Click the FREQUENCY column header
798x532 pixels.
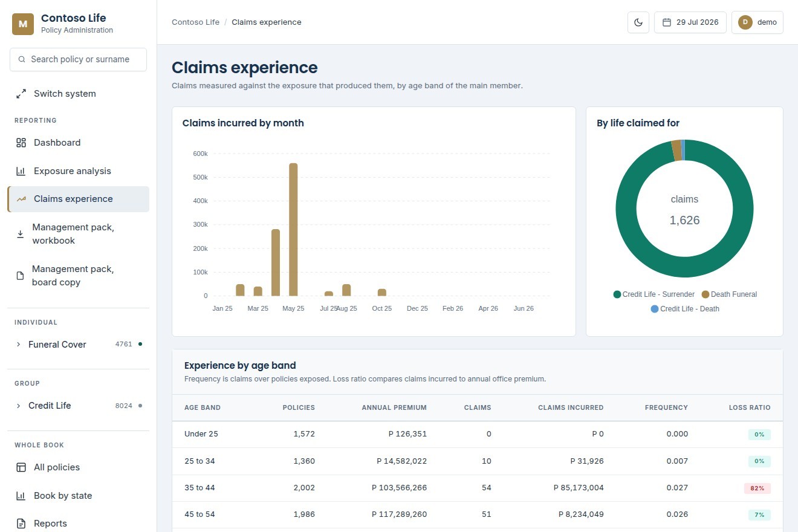tap(666, 407)
